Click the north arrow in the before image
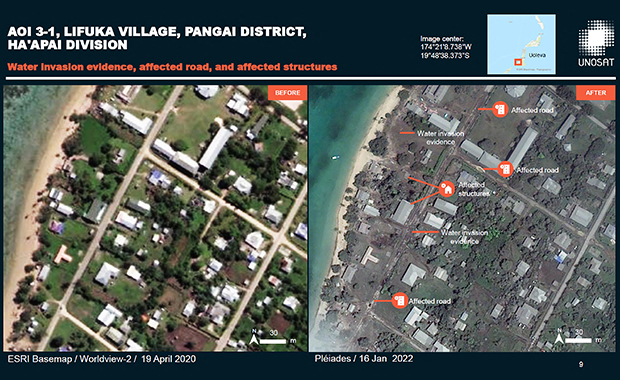Image resolution: width=620 pixels, height=380 pixels. click(x=255, y=338)
